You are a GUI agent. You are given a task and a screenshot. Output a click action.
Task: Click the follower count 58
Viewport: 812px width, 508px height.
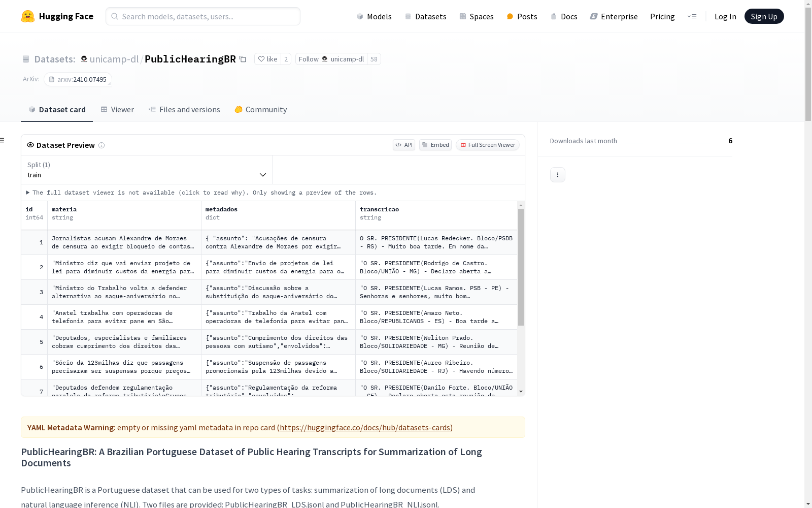[374, 59]
